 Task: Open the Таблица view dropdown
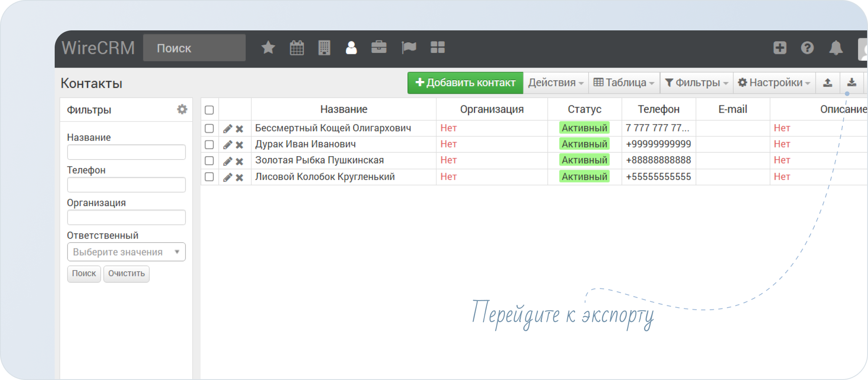[x=624, y=82]
